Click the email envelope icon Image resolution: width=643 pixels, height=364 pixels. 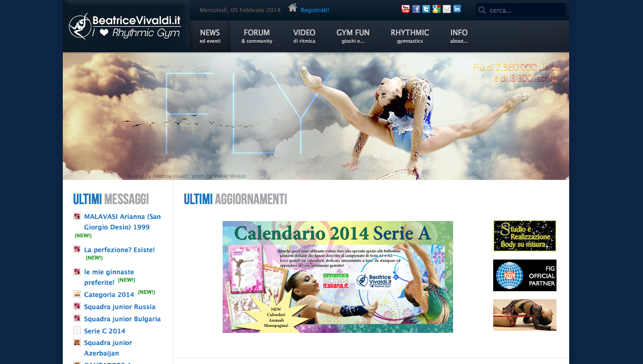[447, 9]
